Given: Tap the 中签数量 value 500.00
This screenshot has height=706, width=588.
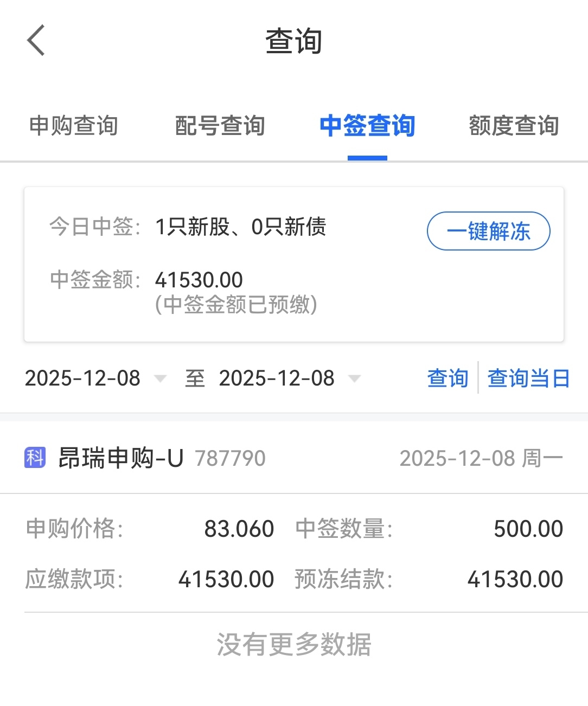Looking at the screenshot, I should pos(528,529).
